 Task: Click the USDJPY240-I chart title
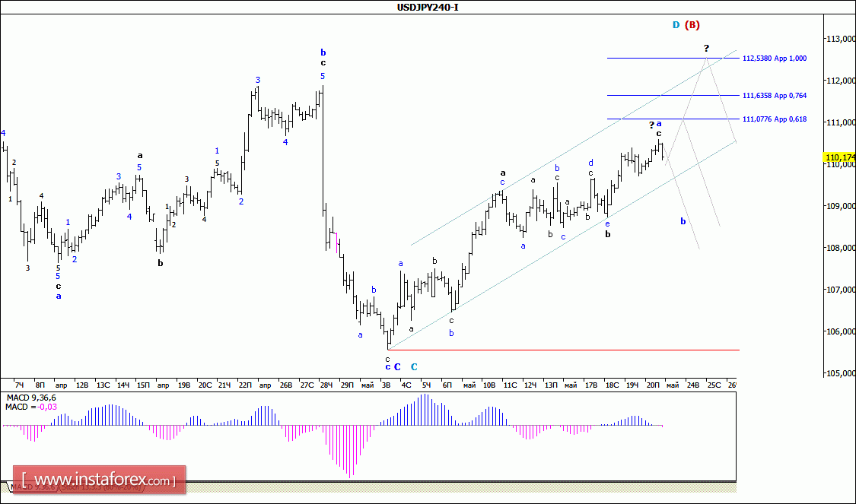click(428, 7)
